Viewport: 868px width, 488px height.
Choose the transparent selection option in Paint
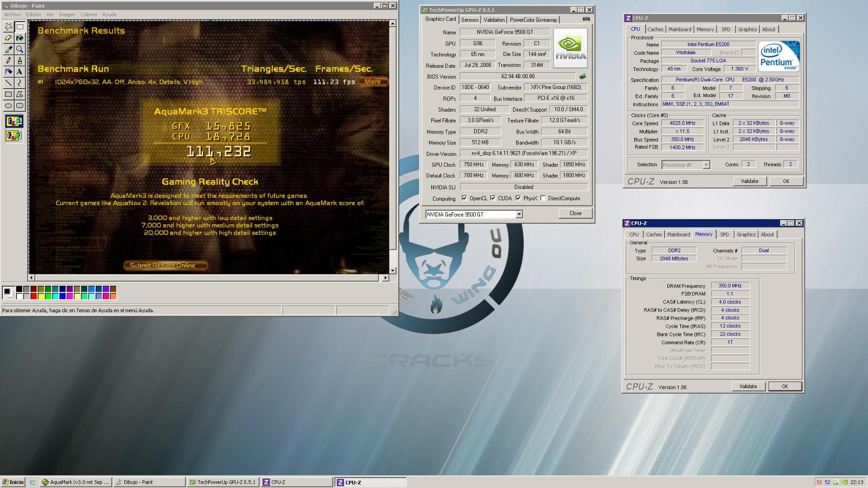point(14,136)
